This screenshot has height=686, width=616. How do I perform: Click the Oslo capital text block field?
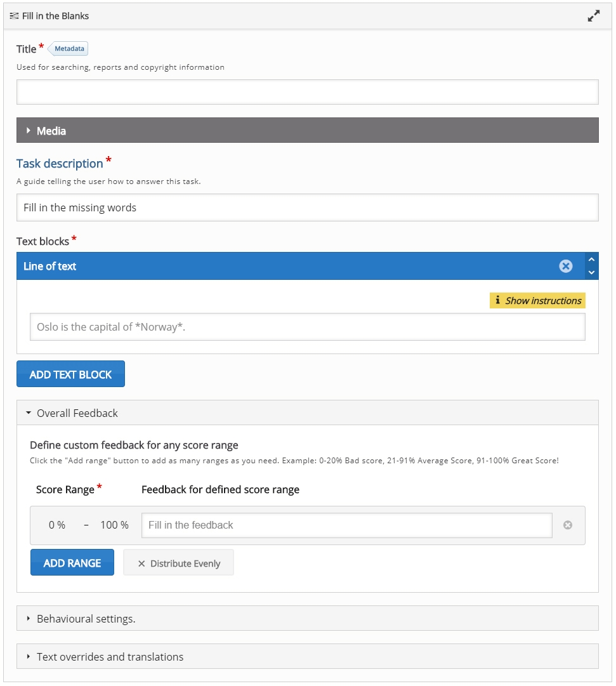(x=307, y=327)
